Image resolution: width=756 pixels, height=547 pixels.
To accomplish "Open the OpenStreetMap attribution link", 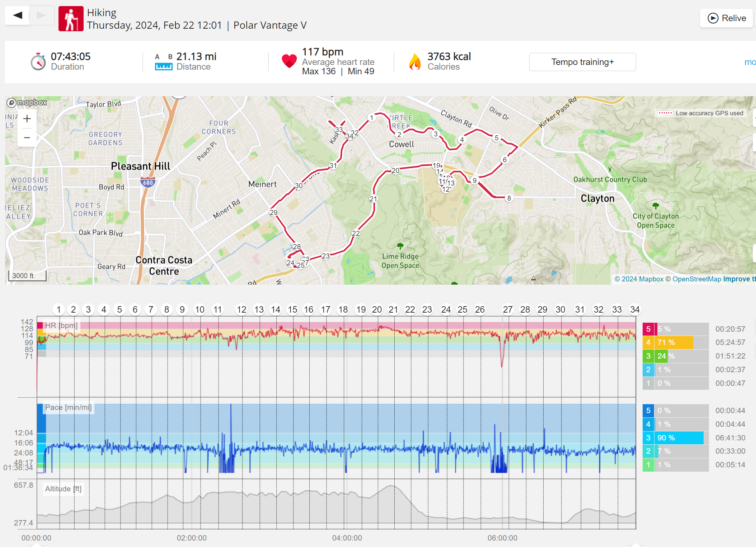I will pyautogui.click(x=696, y=279).
